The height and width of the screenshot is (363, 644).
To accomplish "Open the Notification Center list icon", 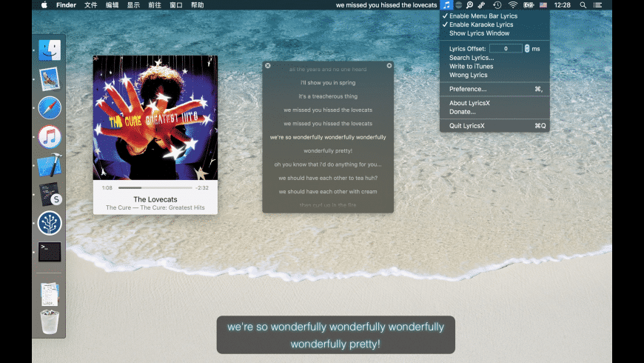I will coord(597,5).
